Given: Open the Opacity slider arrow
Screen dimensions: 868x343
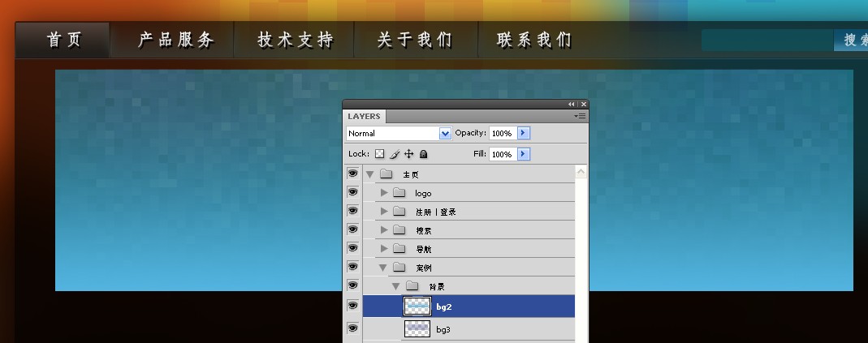Looking at the screenshot, I should tap(524, 133).
